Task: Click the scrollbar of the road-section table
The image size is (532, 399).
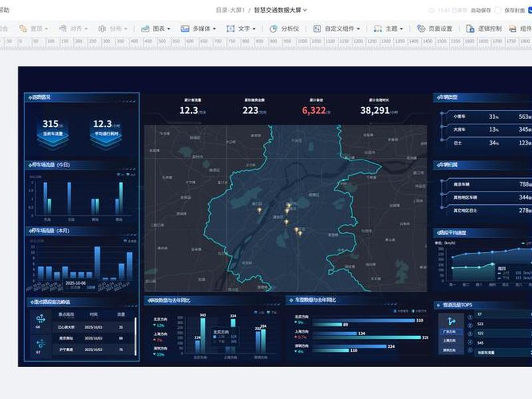Action: point(136,336)
